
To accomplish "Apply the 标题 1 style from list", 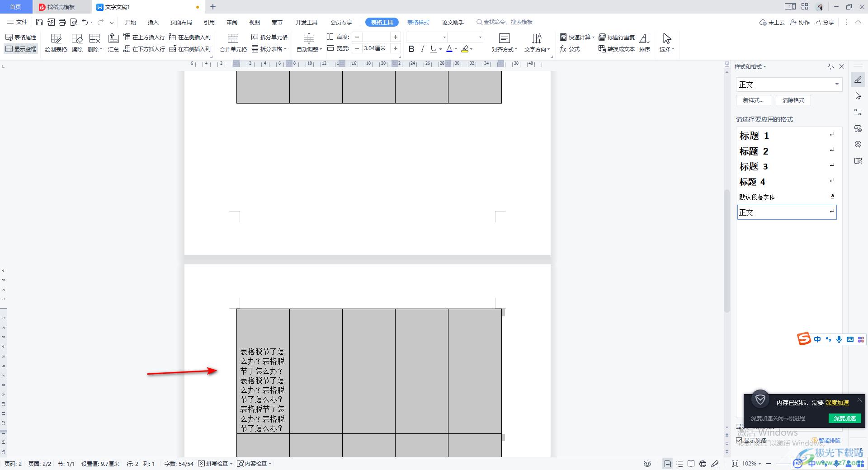I will tap(787, 136).
